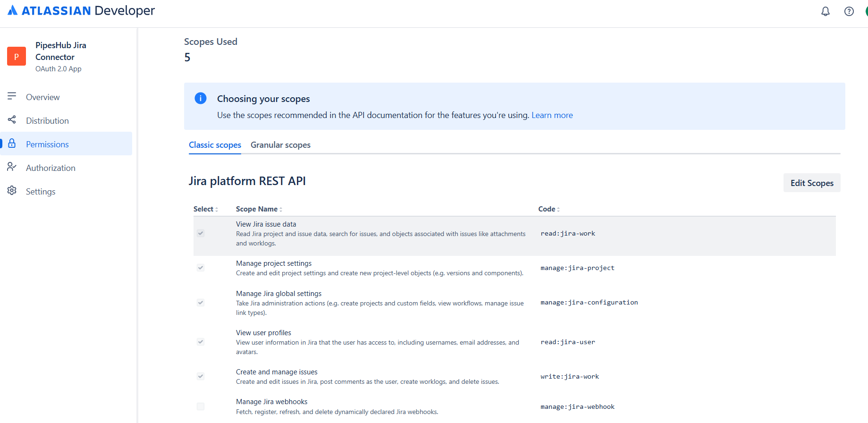Open the Authorization sidebar item
The image size is (868, 423).
[x=66, y=168]
